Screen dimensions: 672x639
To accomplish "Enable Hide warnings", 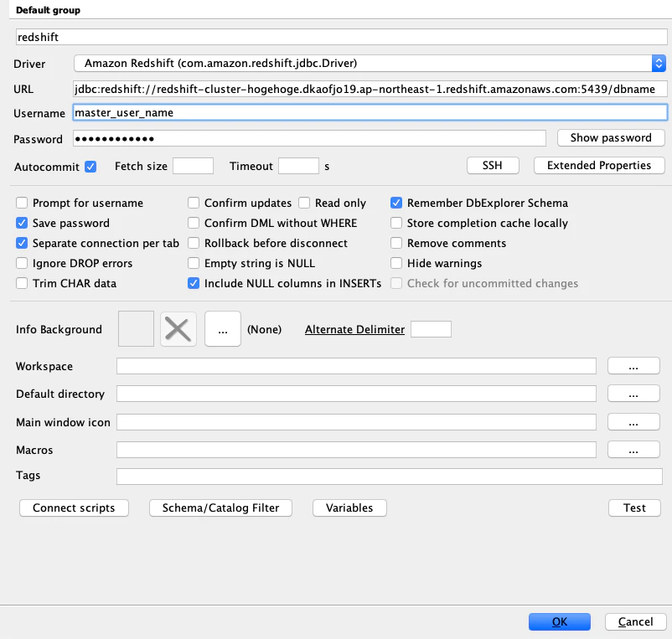I will (x=396, y=263).
